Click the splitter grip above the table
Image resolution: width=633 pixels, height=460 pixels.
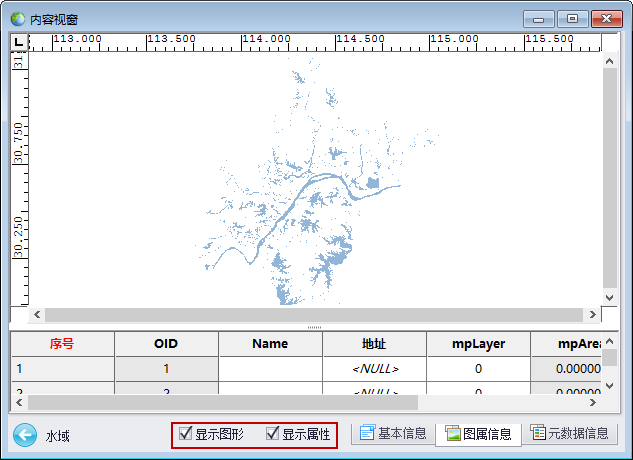tap(314, 327)
